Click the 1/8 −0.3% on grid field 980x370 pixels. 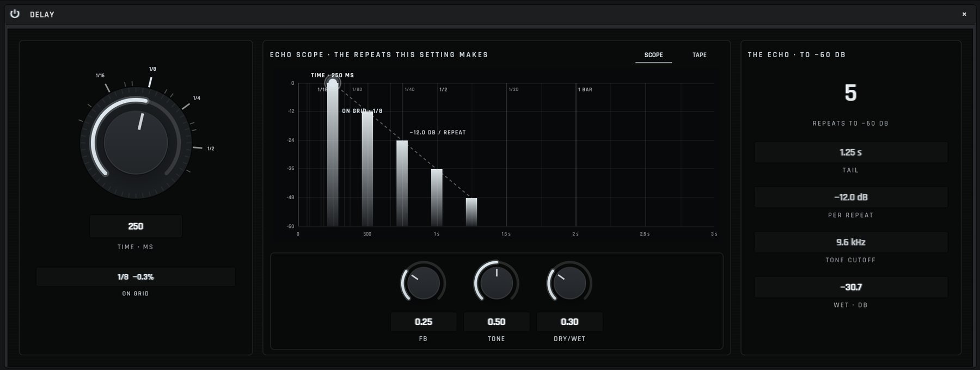pyautogui.click(x=136, y=277)
